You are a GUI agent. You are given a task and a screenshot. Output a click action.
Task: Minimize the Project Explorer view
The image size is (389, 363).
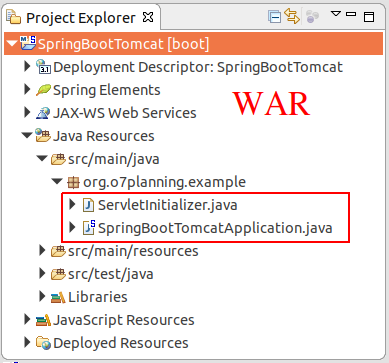(x=351, y=14)
